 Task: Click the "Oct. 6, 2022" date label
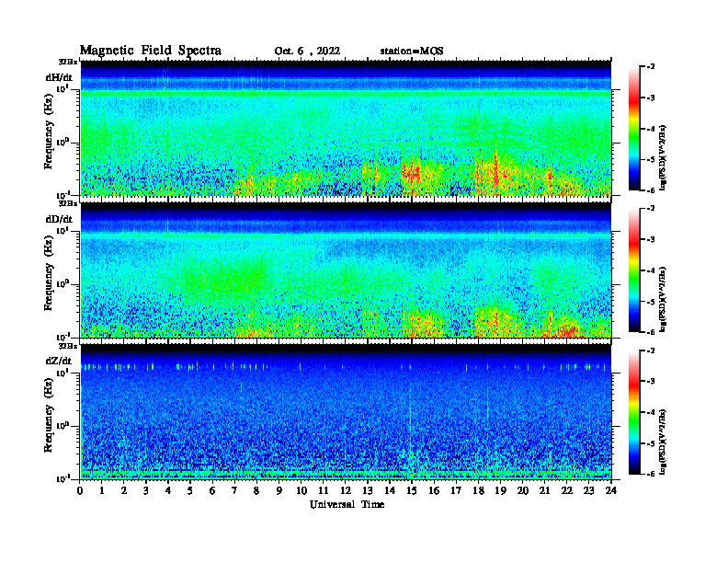[x=307, y=52]
